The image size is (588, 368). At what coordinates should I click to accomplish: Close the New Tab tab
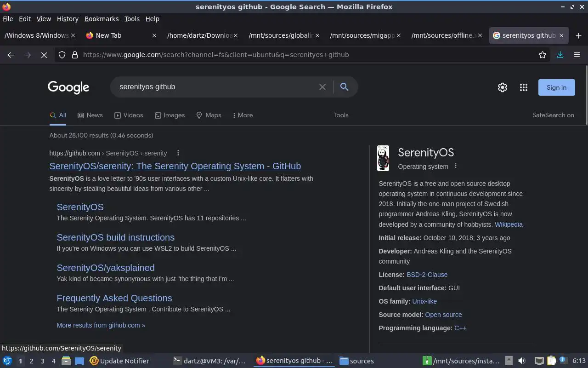point(154,35)
